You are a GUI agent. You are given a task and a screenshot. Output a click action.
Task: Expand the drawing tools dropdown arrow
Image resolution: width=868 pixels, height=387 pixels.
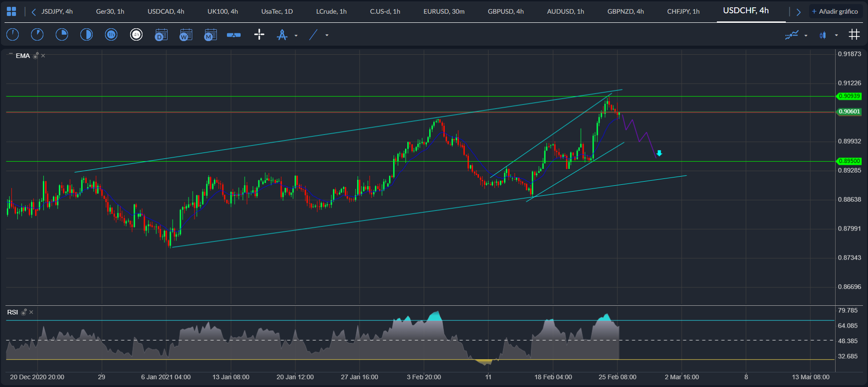pyautogui.click(x=296, y=36)
